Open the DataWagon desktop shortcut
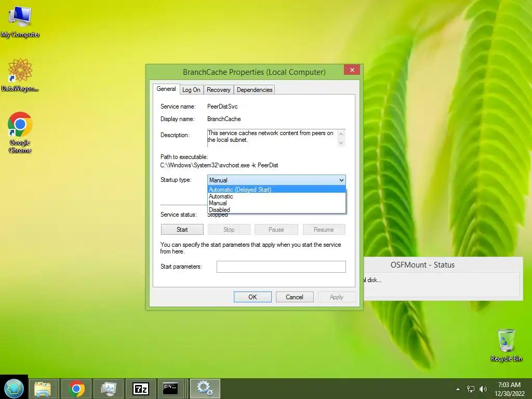The height and width of the screenshot is (399, 532). (20, 75)
